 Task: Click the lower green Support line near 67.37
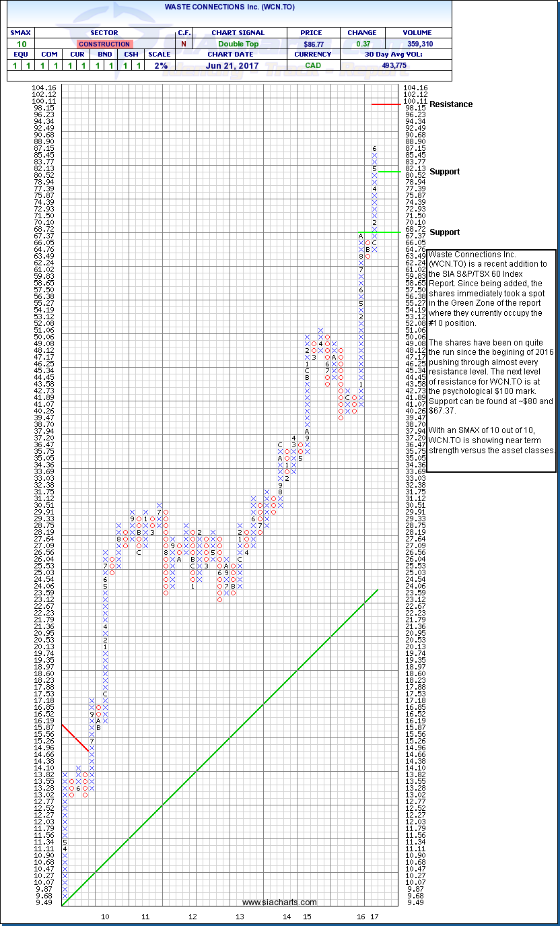pyautogui.click(x=390, y=232)
